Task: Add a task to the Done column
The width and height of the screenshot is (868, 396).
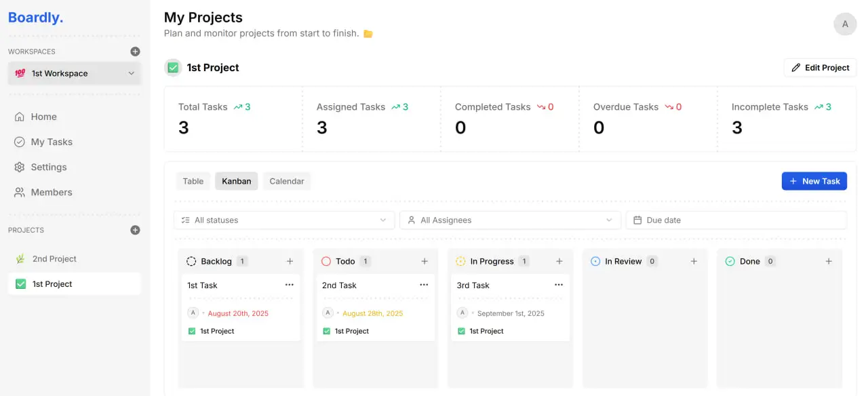Action: coord(828,261)
